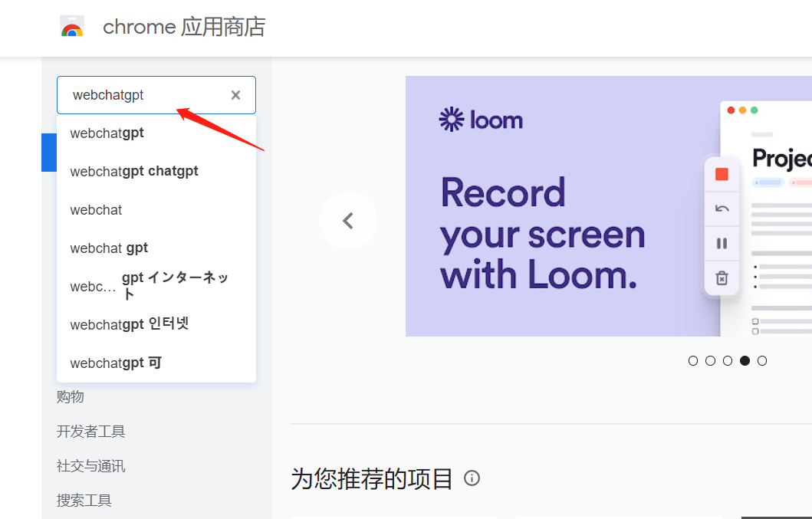Open the 开发者工具 category
Screen dimensions: 812x519
(x=91, y=432)
